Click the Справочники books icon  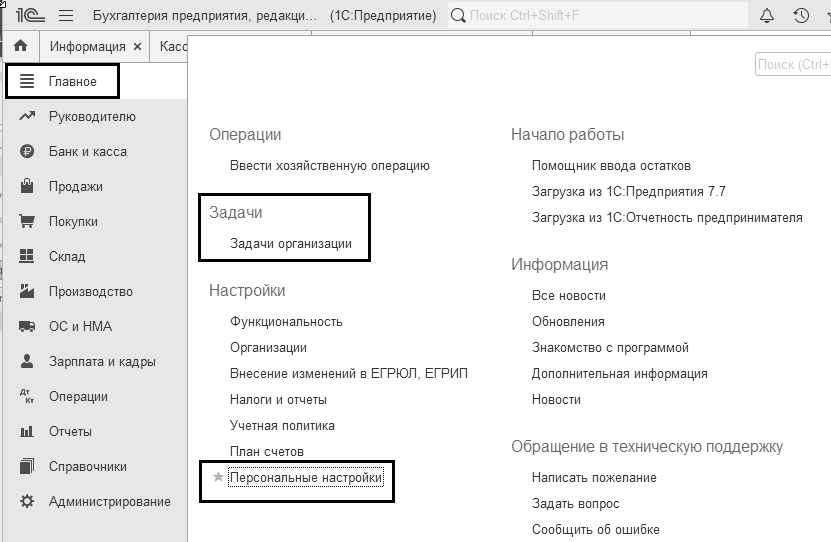[26, 466]
